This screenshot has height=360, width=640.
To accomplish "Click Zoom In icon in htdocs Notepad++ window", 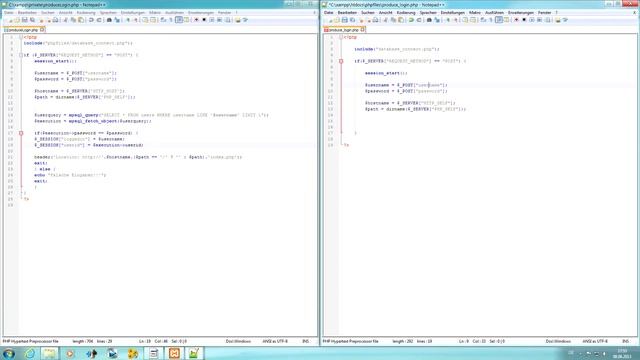I will [448, 20].
